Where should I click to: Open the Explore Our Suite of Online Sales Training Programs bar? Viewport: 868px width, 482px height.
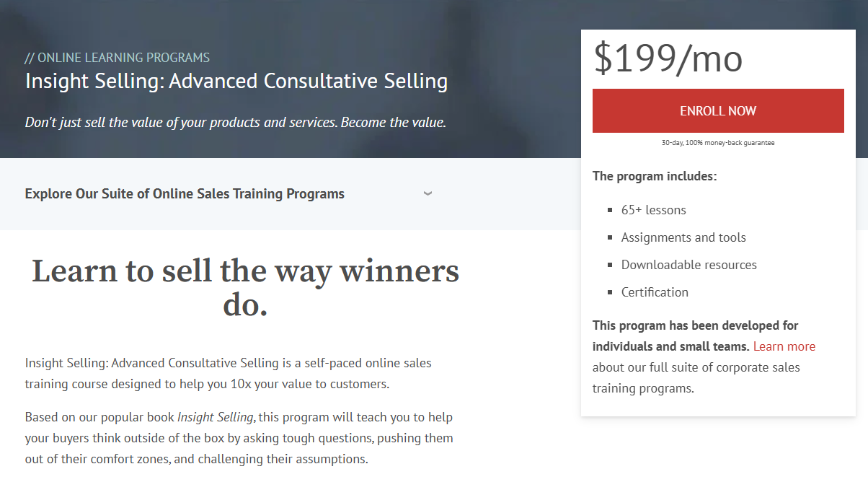229,194
